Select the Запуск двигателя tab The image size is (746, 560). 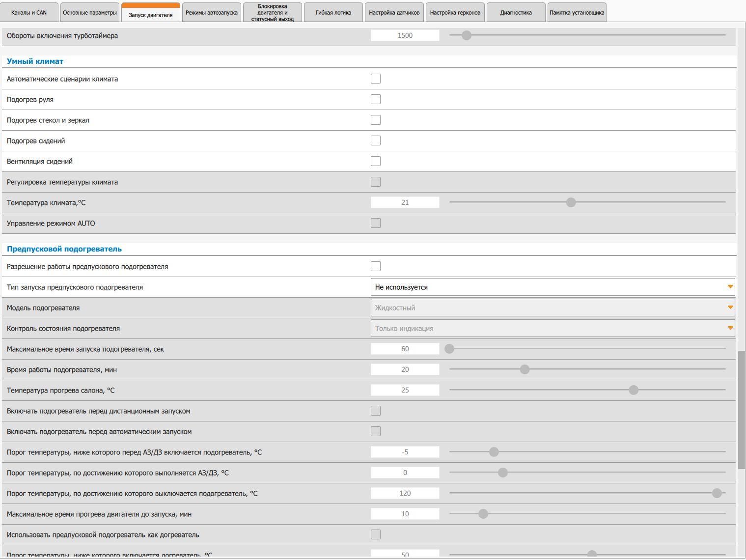(150, 13)
